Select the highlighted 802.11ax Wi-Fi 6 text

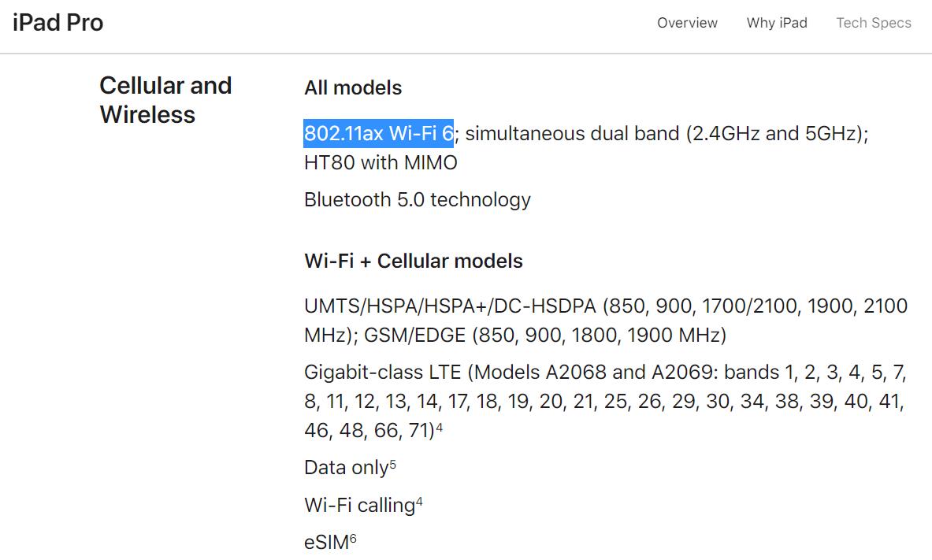[378, 132]
